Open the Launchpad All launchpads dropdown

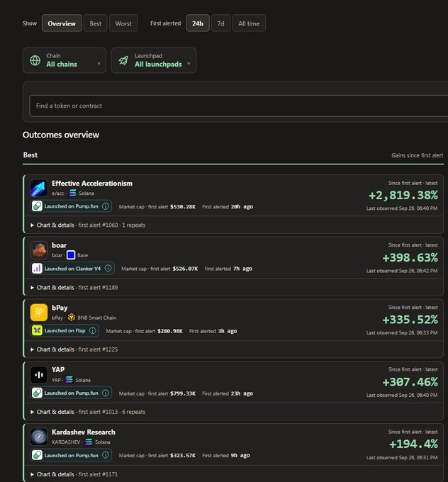click(x=154, y=60)
